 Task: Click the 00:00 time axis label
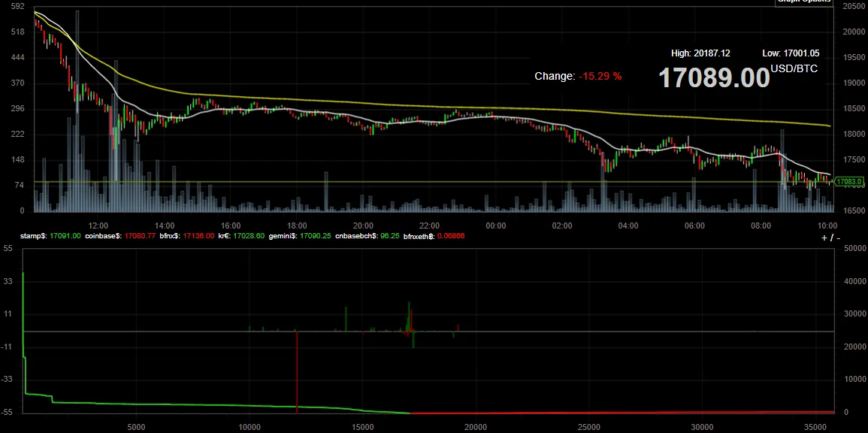pos(495,226)
